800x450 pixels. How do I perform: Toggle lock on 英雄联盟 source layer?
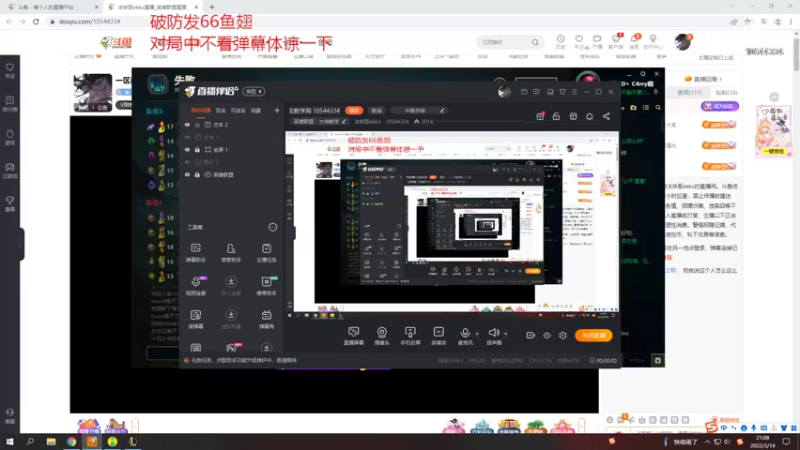coord(197,174)
